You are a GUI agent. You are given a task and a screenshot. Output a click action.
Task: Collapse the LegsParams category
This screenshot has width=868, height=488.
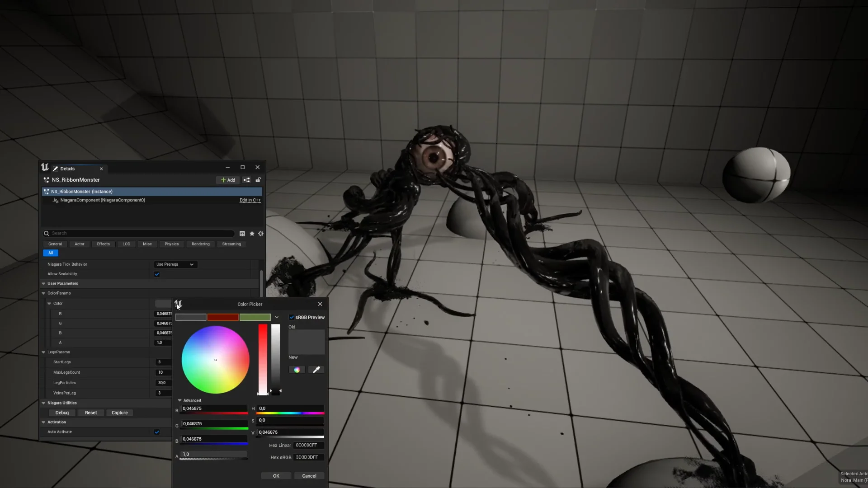(43, 352)
